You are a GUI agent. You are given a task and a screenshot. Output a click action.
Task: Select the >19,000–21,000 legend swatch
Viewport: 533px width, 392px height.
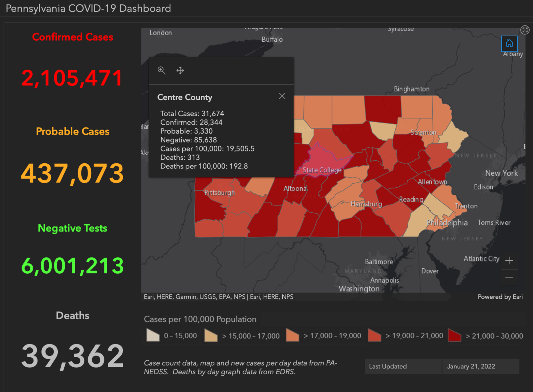(374, 335)
